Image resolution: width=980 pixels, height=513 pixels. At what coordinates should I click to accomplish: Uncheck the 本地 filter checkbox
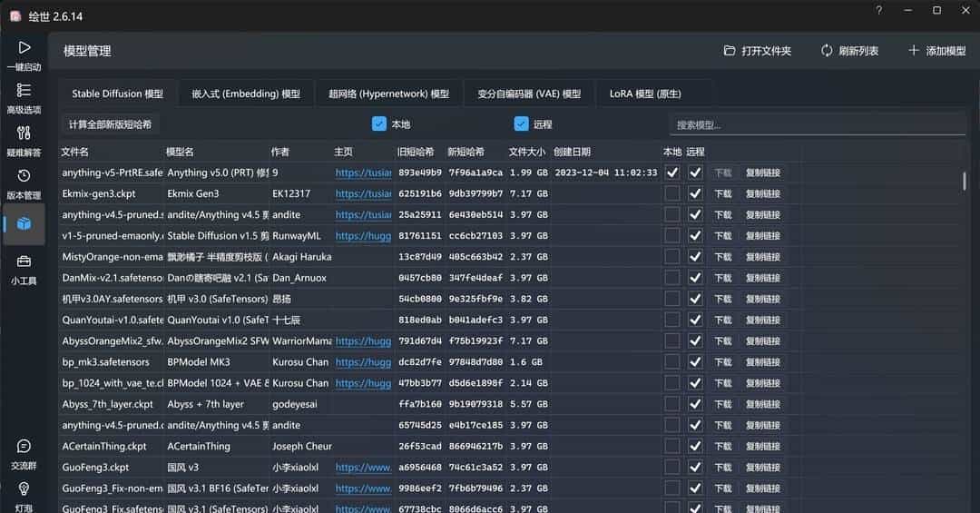(379, 123)
